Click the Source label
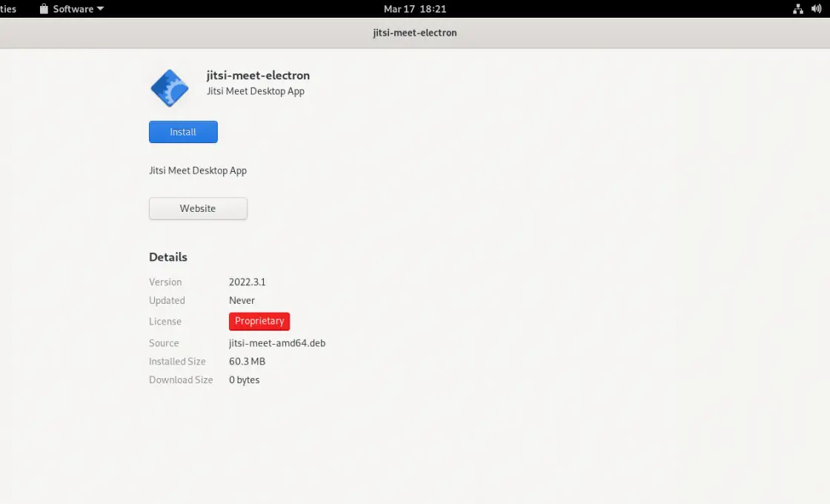Image resolution: width=830 pixels, height=504 pixels. [x=164, y=343]
